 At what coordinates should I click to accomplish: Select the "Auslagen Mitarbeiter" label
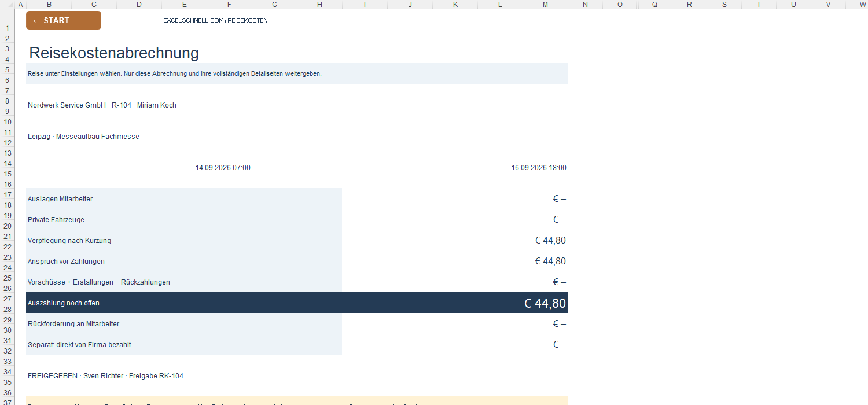pyautogui.click(x=60, y=199)
